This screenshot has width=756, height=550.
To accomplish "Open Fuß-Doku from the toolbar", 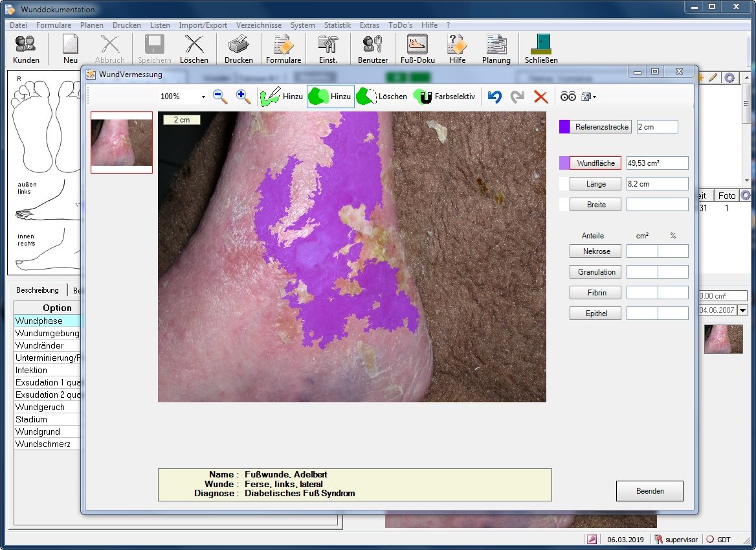I will [x=417, y=49].
